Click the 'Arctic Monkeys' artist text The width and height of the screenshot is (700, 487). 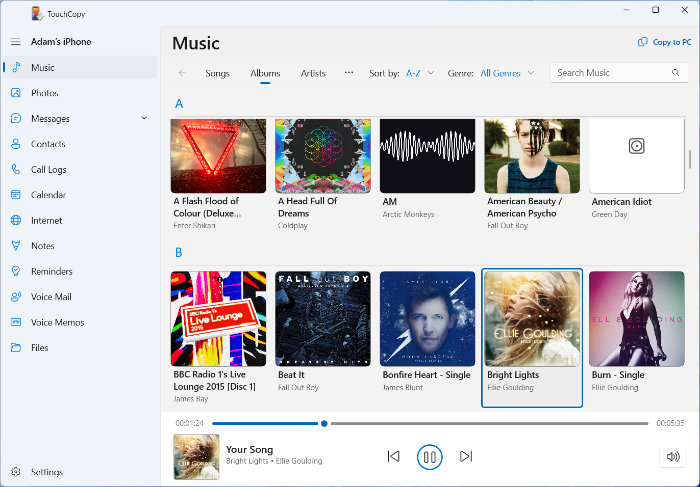click(408, 215)
